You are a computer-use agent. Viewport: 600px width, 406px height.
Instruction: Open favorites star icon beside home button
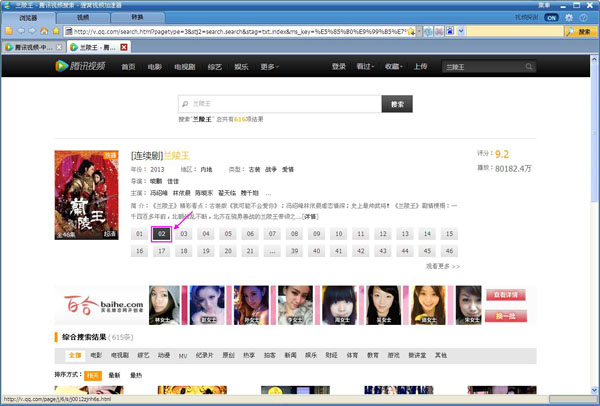56,31
